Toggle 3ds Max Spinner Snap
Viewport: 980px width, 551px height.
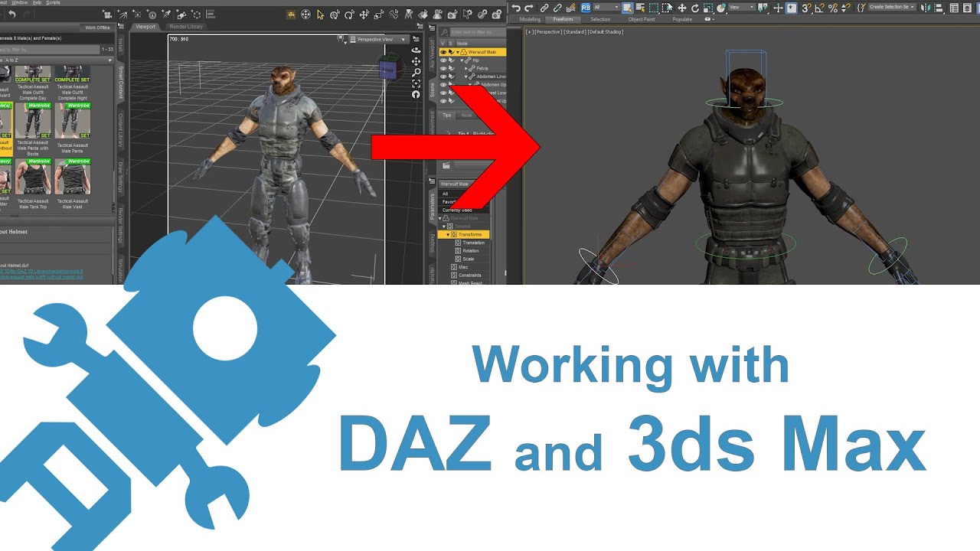(x=846, y=8)
